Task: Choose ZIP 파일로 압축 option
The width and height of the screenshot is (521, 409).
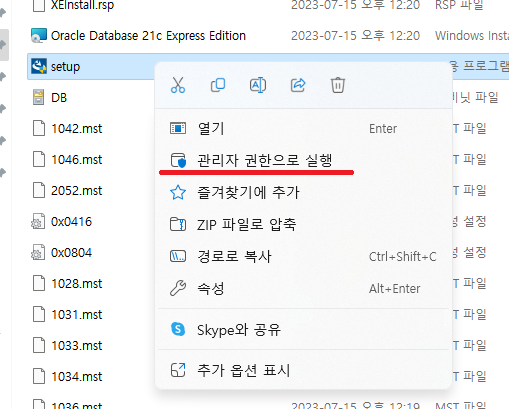Action: (x=304, y=224)
